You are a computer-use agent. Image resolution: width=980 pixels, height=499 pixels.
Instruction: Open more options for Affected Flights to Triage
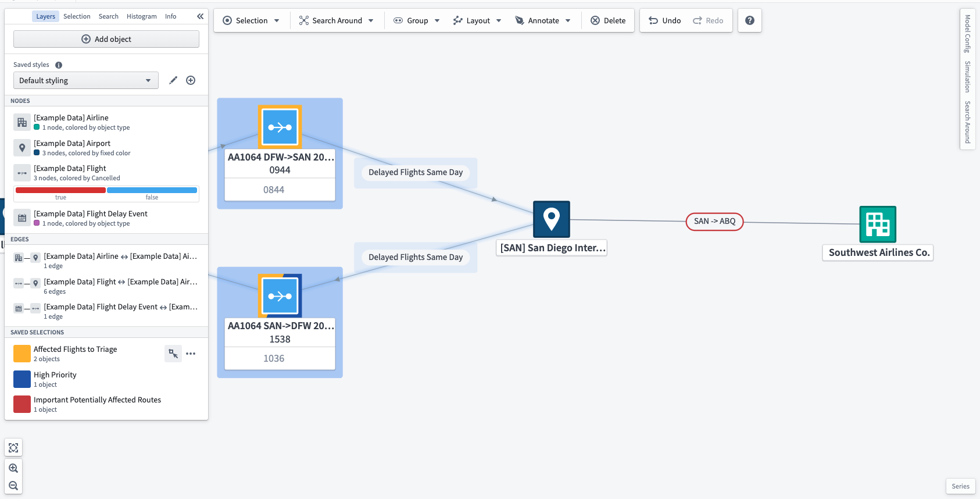click(x=191, y=354)
